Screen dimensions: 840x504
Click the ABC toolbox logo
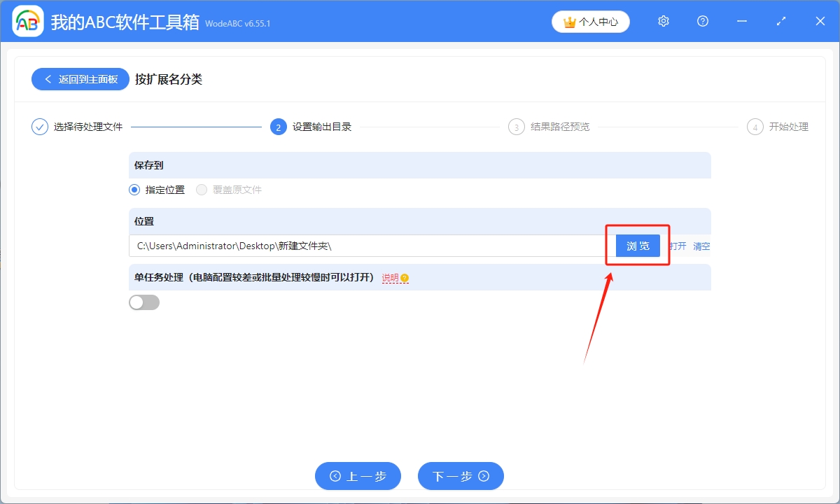point(27,21)
